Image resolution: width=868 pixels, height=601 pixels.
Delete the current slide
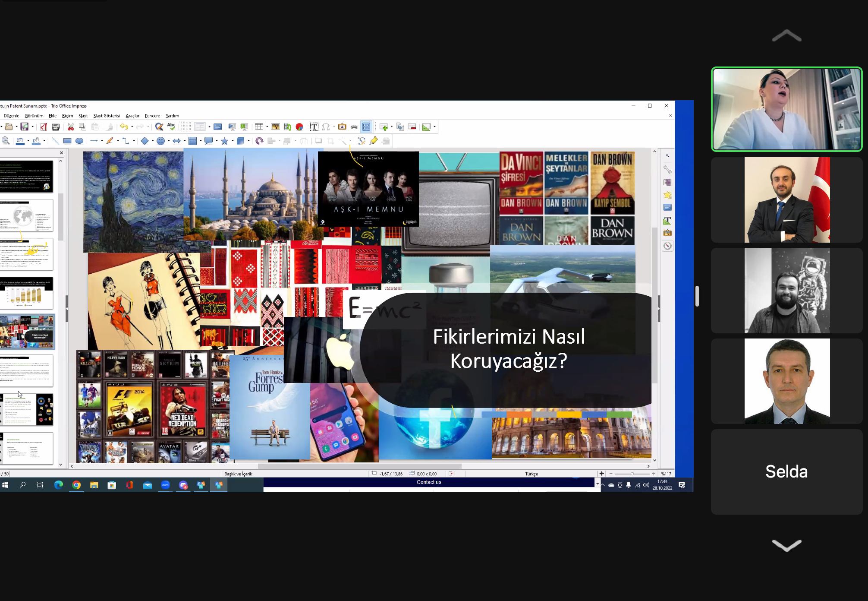tap(412, 127)
